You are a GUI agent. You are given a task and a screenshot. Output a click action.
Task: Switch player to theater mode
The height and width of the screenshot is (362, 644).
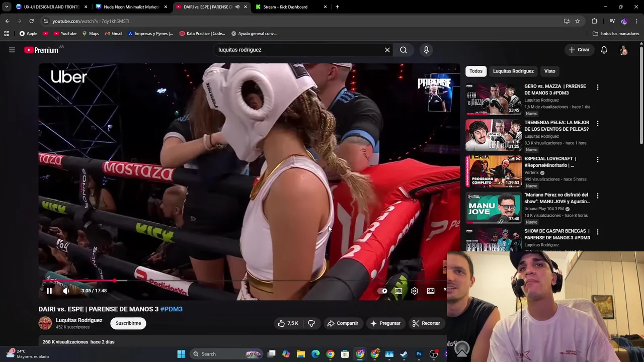coord(431,291)
